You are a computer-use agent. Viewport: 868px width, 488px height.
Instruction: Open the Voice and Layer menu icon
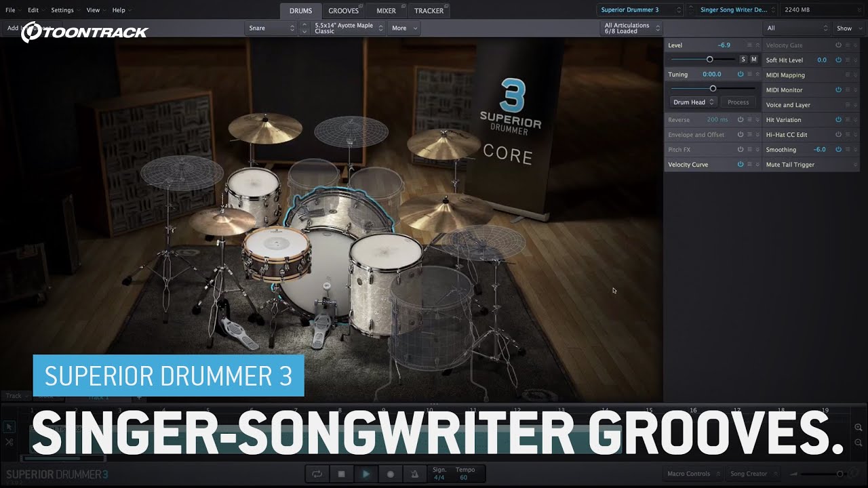pyautogui.click(x=848, y=105)
